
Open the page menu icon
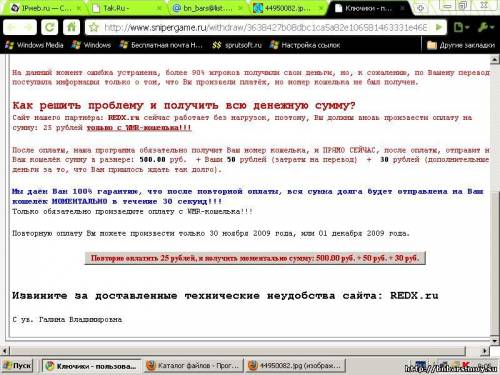[461, 27]
